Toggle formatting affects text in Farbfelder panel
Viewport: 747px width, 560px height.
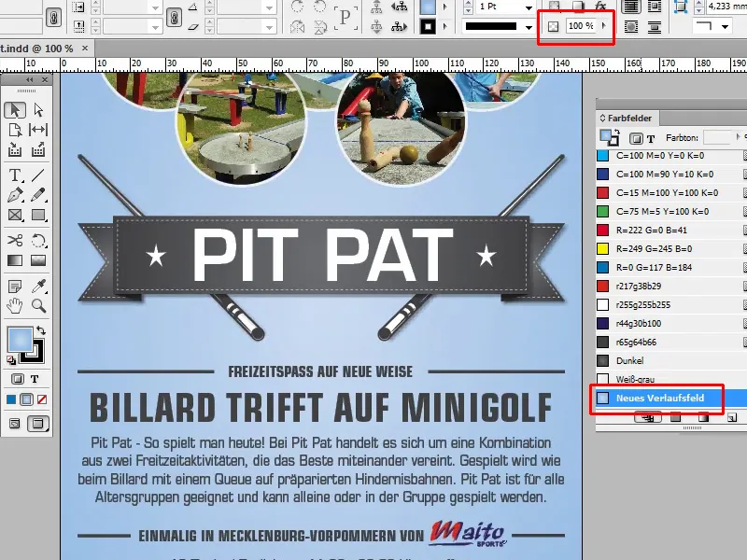tap(652, 138)
